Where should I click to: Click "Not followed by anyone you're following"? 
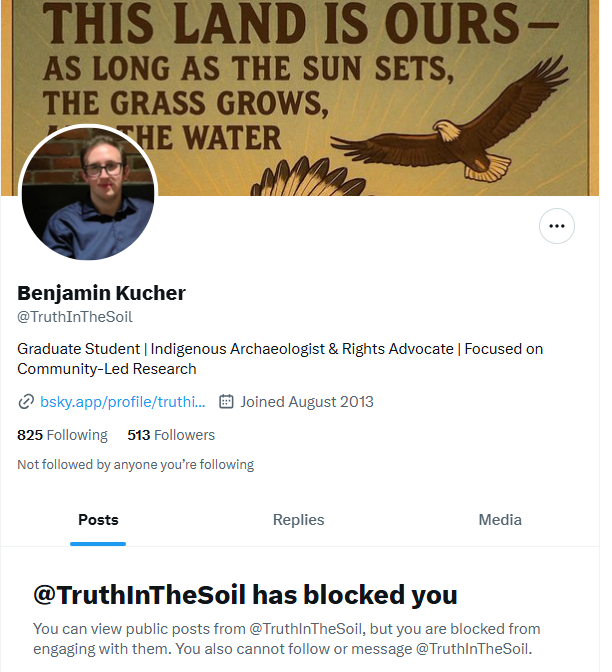[x=135, y=464]
